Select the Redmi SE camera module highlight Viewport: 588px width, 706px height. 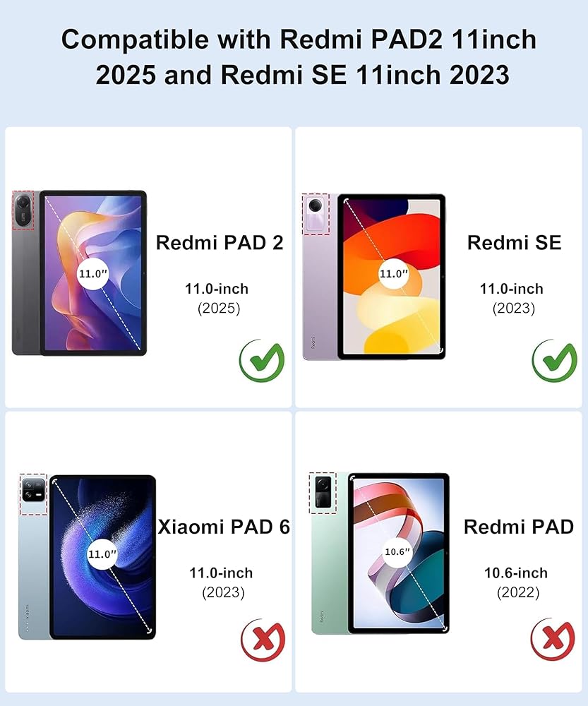[316, 215]
